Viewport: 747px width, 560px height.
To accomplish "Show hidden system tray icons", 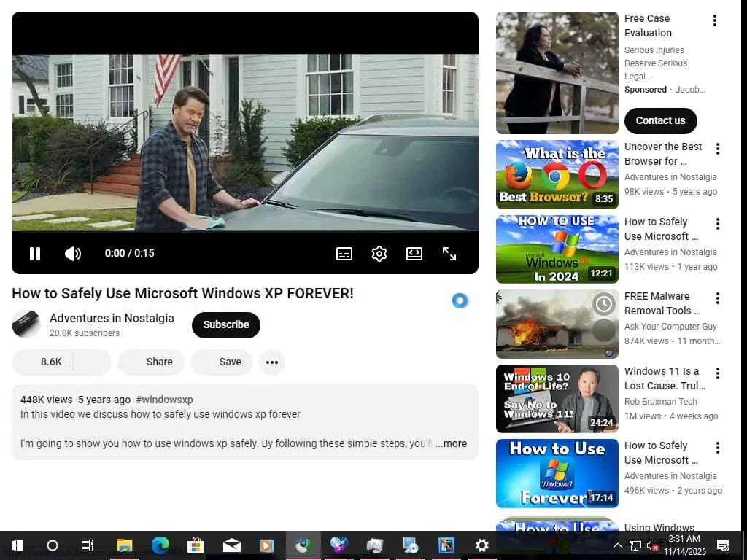I will (x=617, y=545).
